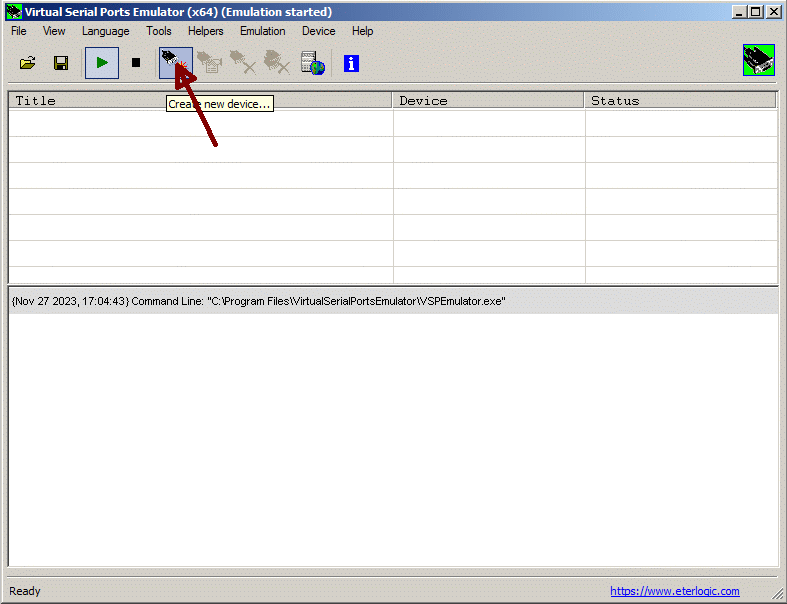This screenshot has width=787, height=604.
Task: Click the Save floppy disk icon
Action: pos(61,63)
